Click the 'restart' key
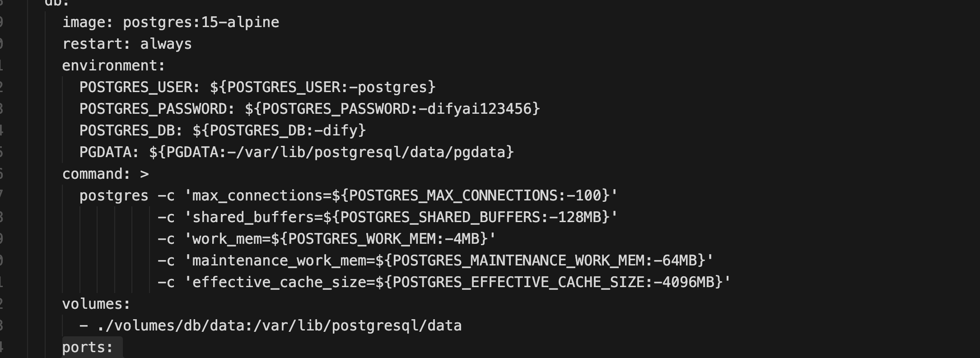Screen dimensions: 980x358 [x=92, y=44]
